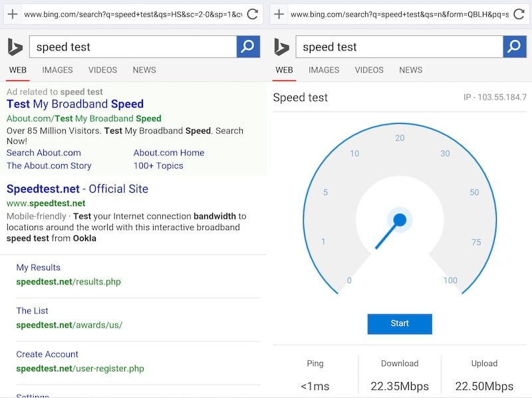Click the Bing logo in the right pane
The height and width of the screenshot is (398, 532).
pyautogui.click(x=281, y=47)
